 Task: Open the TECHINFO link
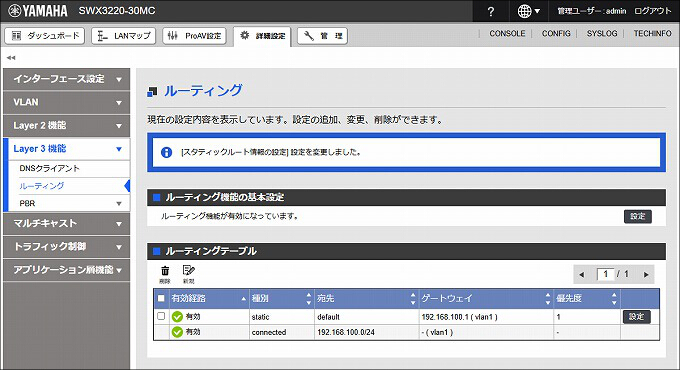(x=652, y=33)
